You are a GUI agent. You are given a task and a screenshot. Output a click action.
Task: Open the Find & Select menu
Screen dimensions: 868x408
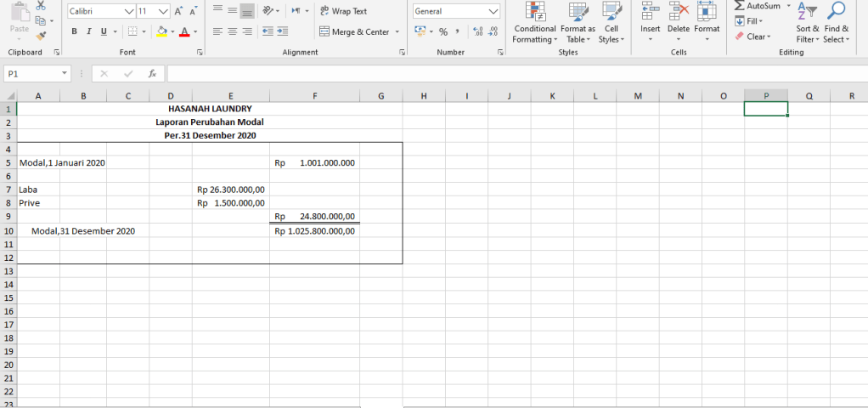836,23
